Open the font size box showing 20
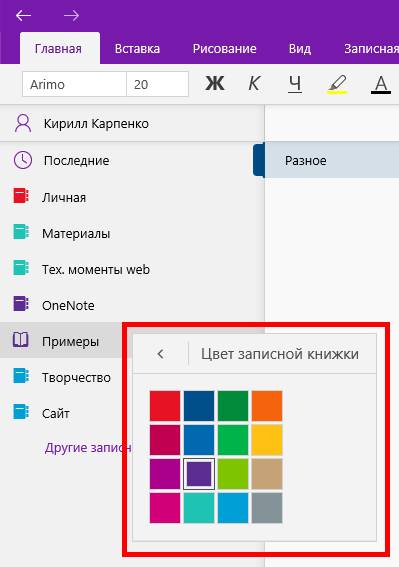The height and width of the screenshot is (567, 399). [157, 84]
